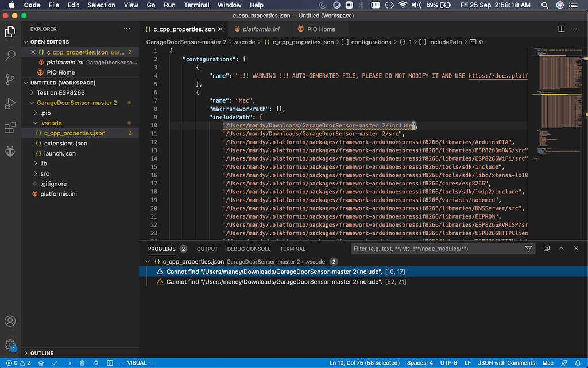Open errors and warnings count in status bar
Screen dimensions: 588x368
pyautogui.click(x=18, y=363)
